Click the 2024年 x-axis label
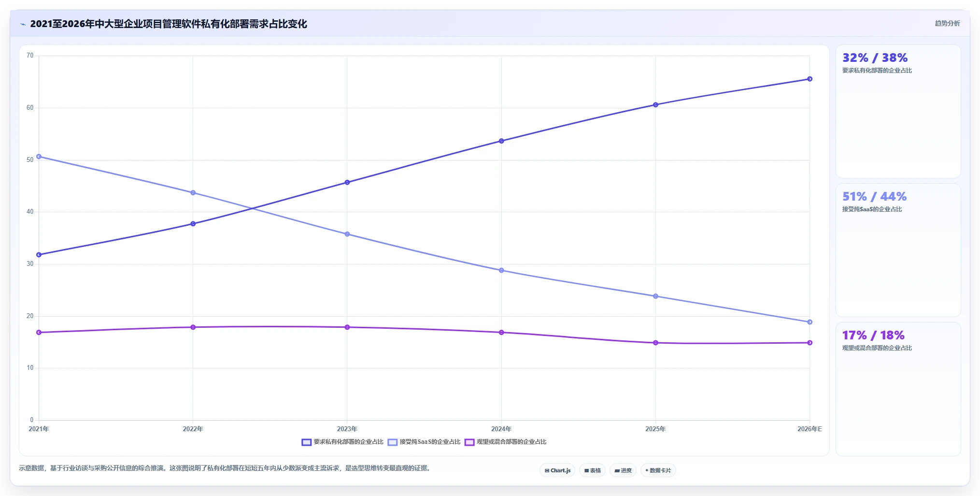This screenshot has width=980, height=496. click(x=501, y=429)
